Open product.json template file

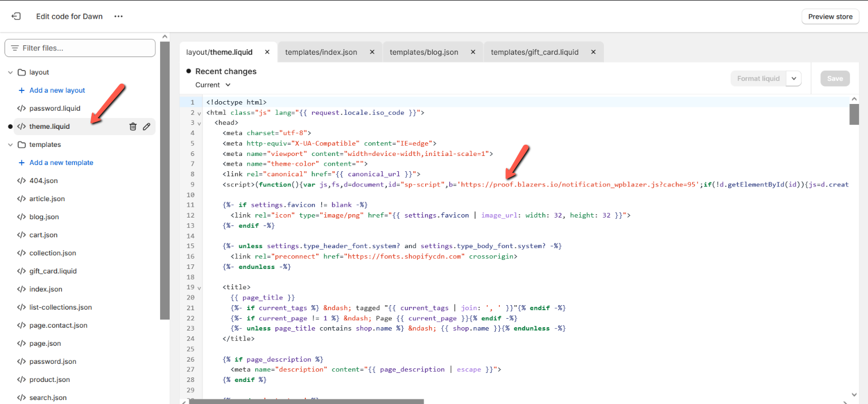click(50, 380)
